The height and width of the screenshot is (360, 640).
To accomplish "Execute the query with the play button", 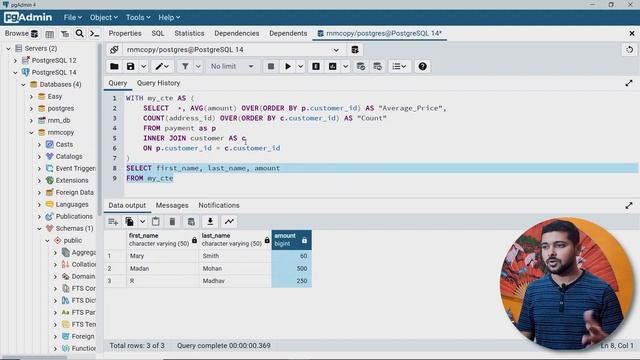I will (288, 66).
